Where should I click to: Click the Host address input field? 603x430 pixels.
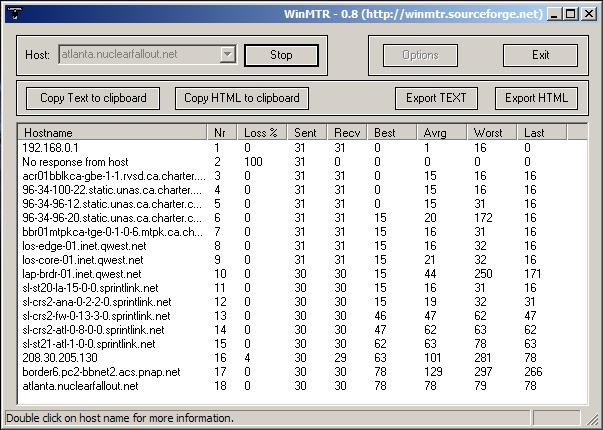(x=138, y=55)
